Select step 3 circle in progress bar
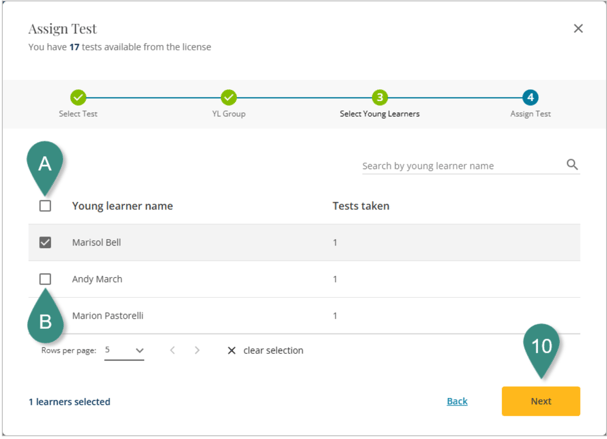The height and width of the screenshot is (439, 607). (x=380, y=97)
